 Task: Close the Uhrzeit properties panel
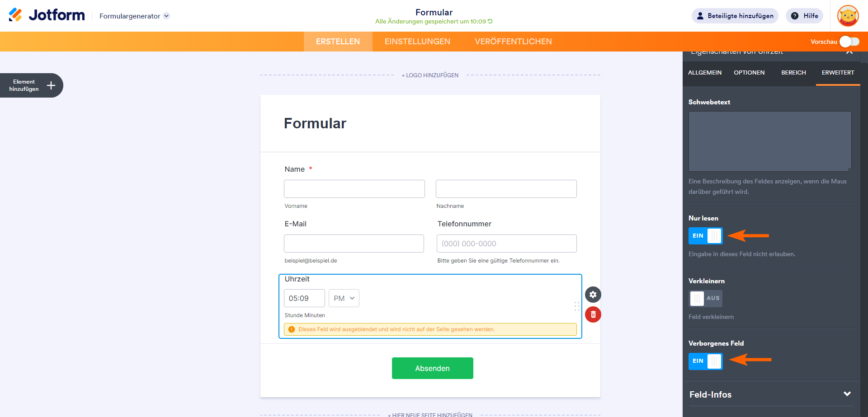point(849,52)
